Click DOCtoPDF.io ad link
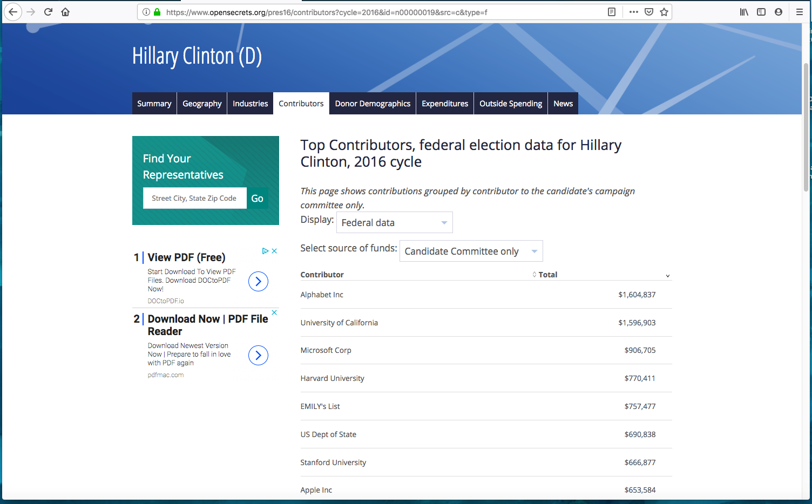The height and width of the screenshot is (504, 812). point(166,301)
